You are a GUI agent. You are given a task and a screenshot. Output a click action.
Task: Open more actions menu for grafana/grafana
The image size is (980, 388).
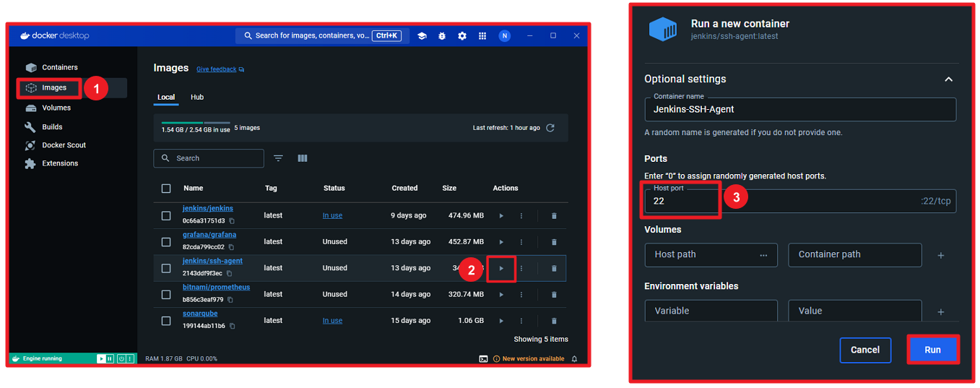click(521, 242)
